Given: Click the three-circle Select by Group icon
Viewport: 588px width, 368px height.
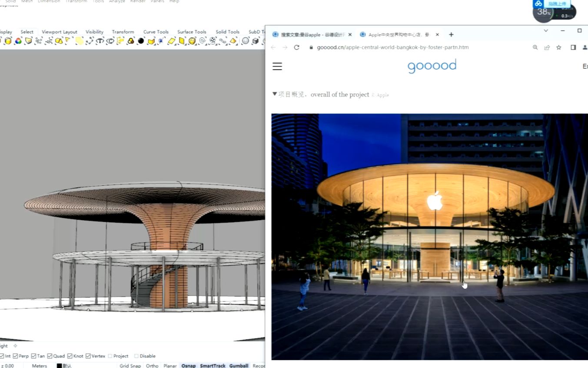Looking at the screenshot, I should 130,41.
